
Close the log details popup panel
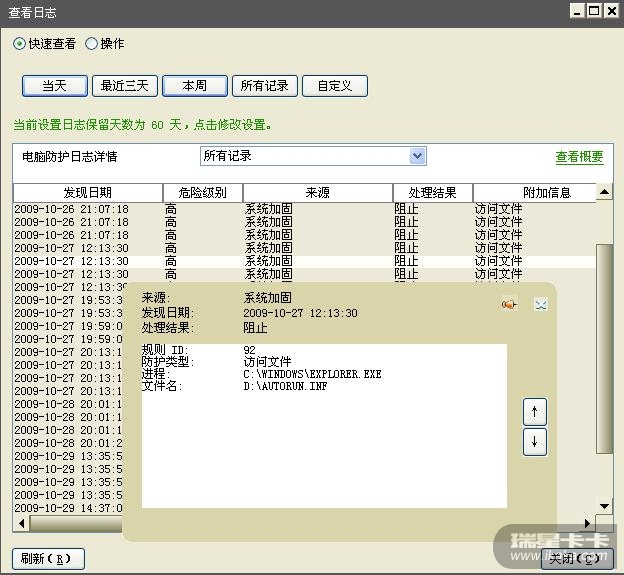pyautogui.click(x=541, y=305)
